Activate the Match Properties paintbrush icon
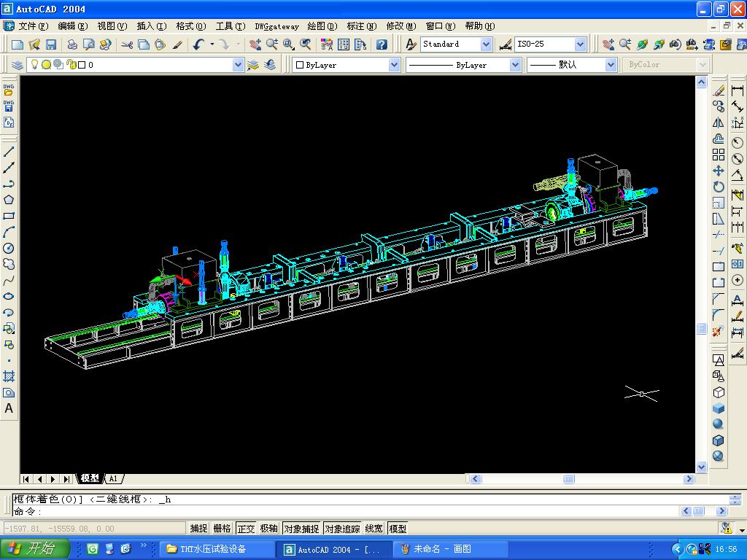Viewport: 747px width, 560px height. [177, 44]
